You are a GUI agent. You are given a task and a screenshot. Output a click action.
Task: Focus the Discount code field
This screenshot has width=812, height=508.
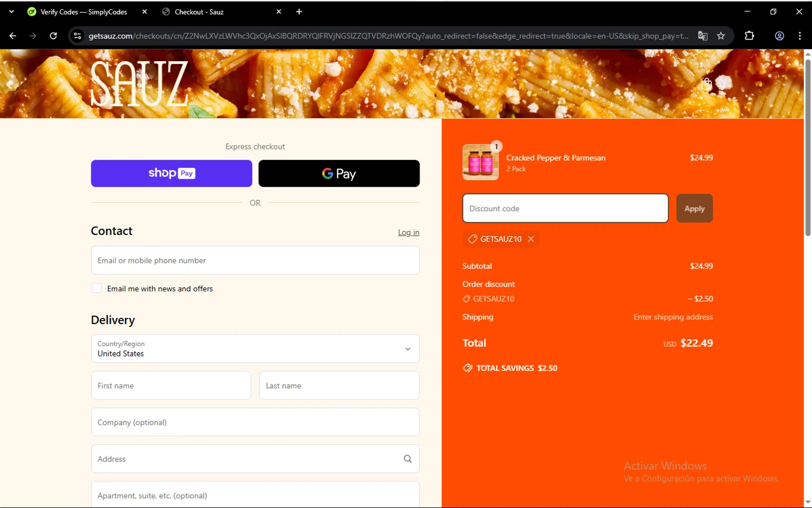(566, 209)
